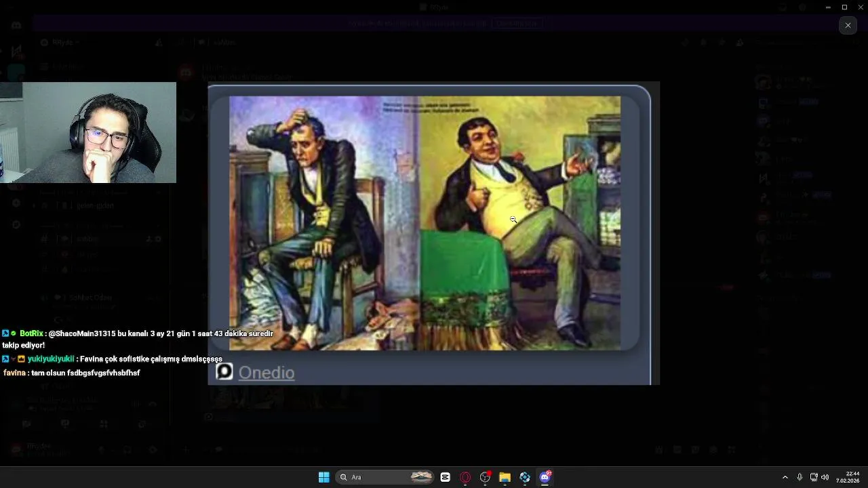The height and width of the screenshot is (488, 868).
Task: Open CapCut from the taskbar
Action: coord(445,477)
